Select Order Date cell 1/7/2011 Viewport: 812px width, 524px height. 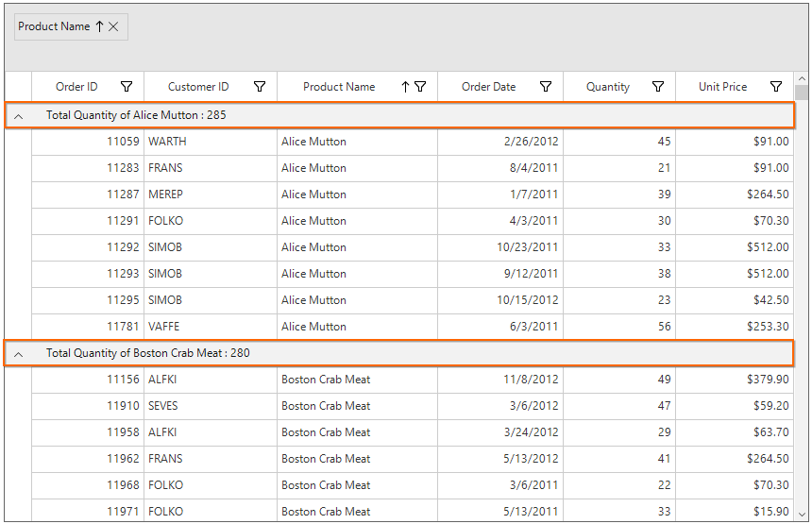[x=500, y=194]
